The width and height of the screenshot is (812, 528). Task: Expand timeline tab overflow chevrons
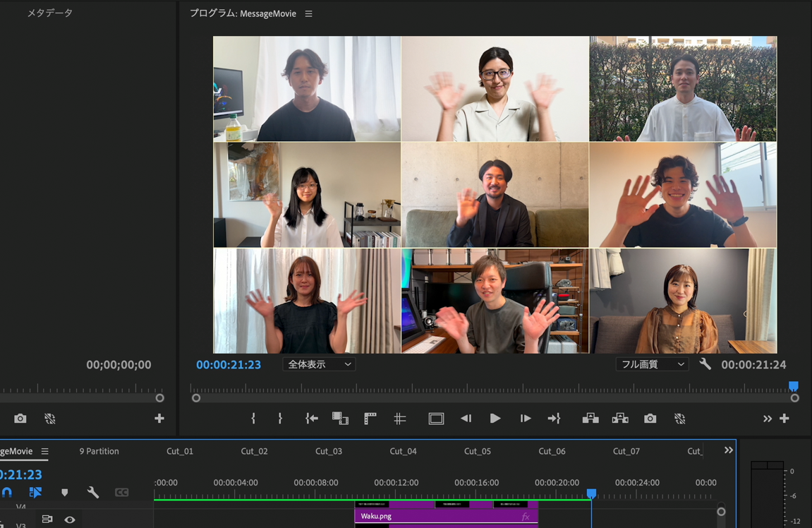(x=729, y=450)
